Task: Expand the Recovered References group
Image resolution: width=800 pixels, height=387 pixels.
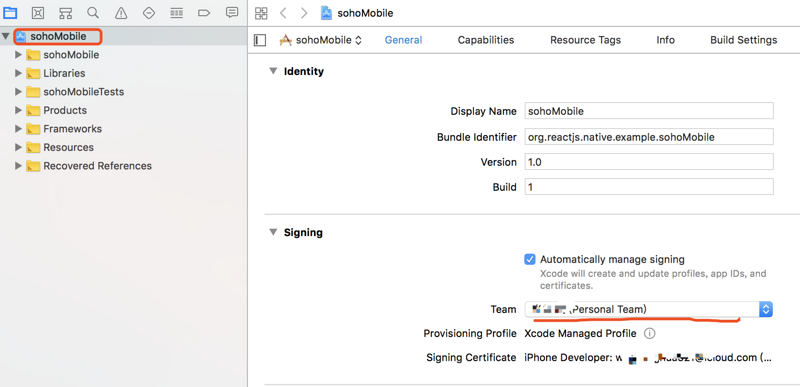Action: (18, 166)
